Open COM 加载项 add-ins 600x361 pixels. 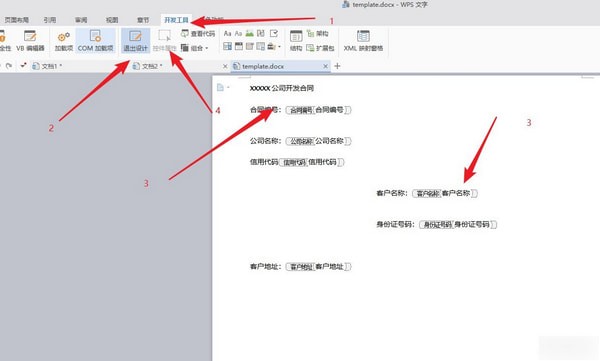coord(95,41)
